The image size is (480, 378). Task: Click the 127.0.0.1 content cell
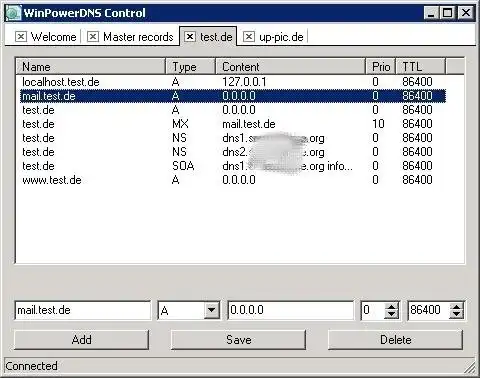point(244,82)
